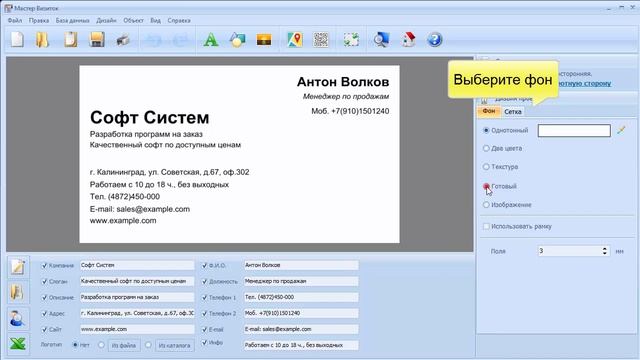Uncheck the Компания field checkbox
The width and height of the screenshot is (640, 360).
[x=44, y=265]
